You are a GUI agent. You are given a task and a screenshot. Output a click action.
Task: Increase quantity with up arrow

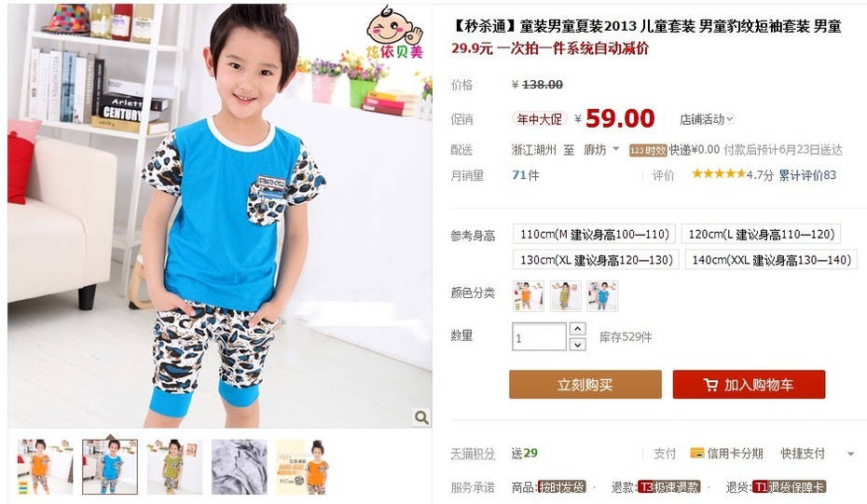click(577, 330)
